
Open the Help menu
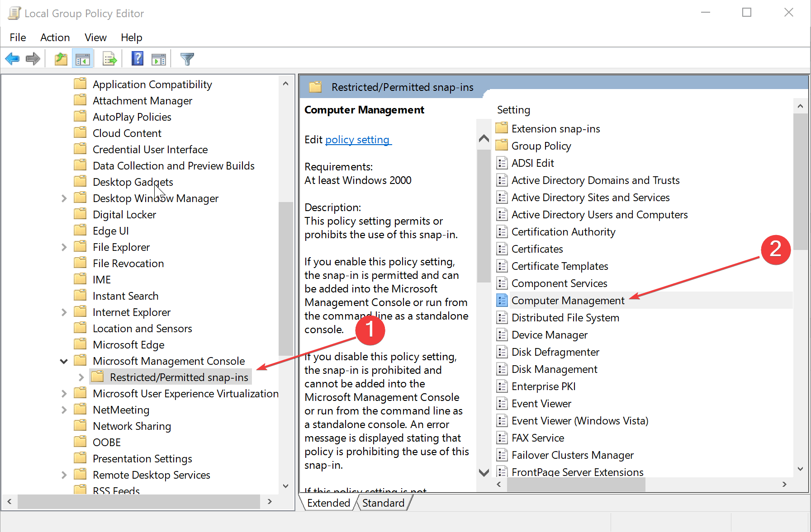(131, 38)
